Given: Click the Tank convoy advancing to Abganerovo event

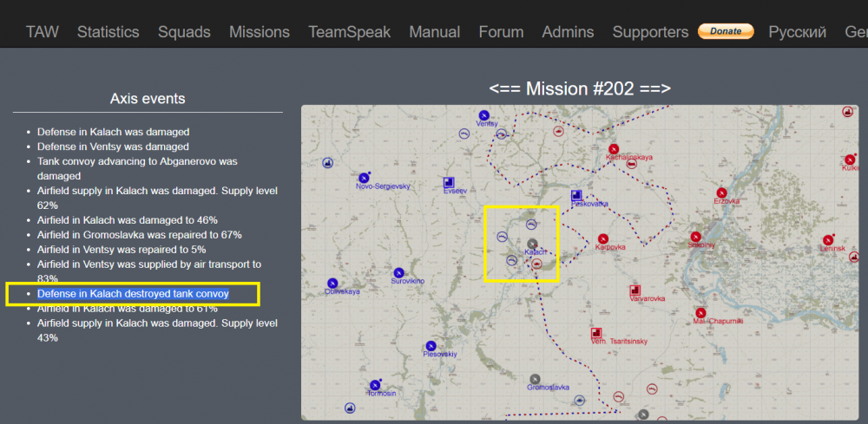Looking at the screenshot, I should [137, 168].
